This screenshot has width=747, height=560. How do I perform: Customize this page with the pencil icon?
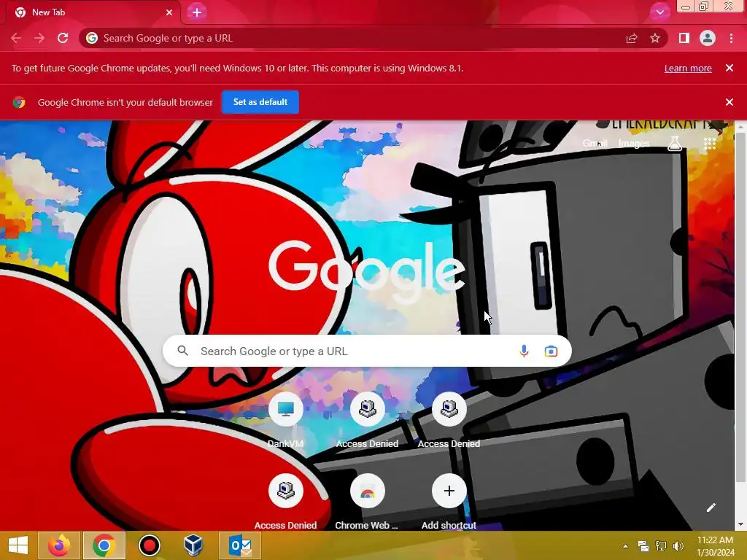(x=711, y=507)
